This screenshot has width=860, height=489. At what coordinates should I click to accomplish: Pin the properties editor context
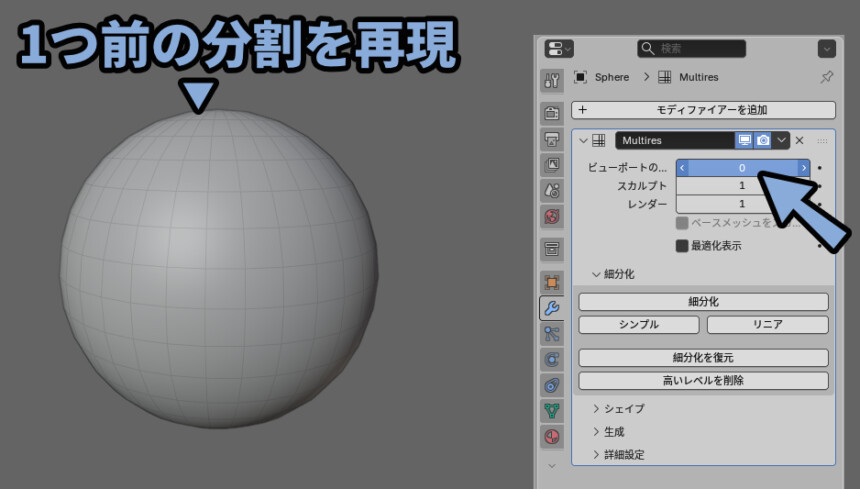coord(826,77)
